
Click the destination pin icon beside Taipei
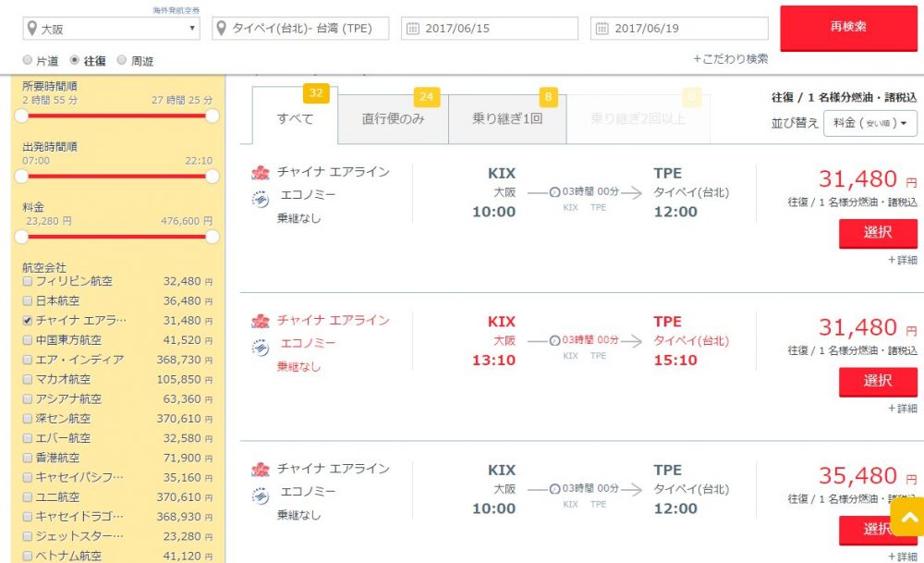click(x=222, y=29)
